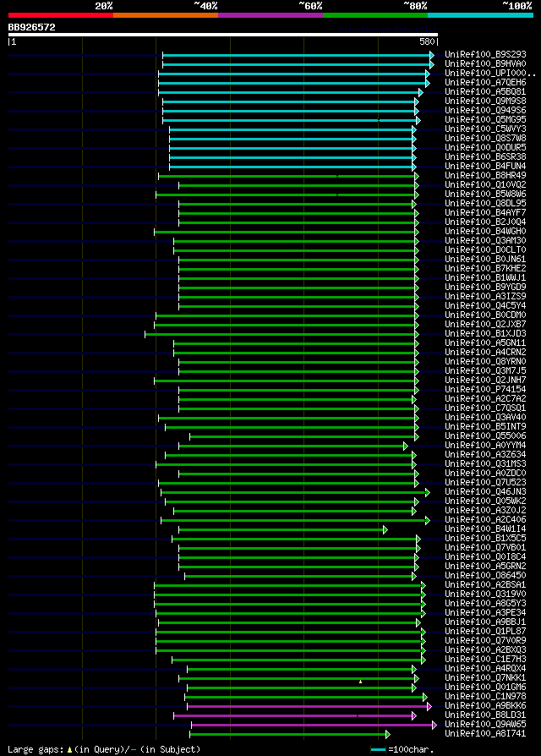Click the UniRef100_Q9M9S8 label
Image resolution: width=541 pixels, height=756 pixels.
click(485, 101)
